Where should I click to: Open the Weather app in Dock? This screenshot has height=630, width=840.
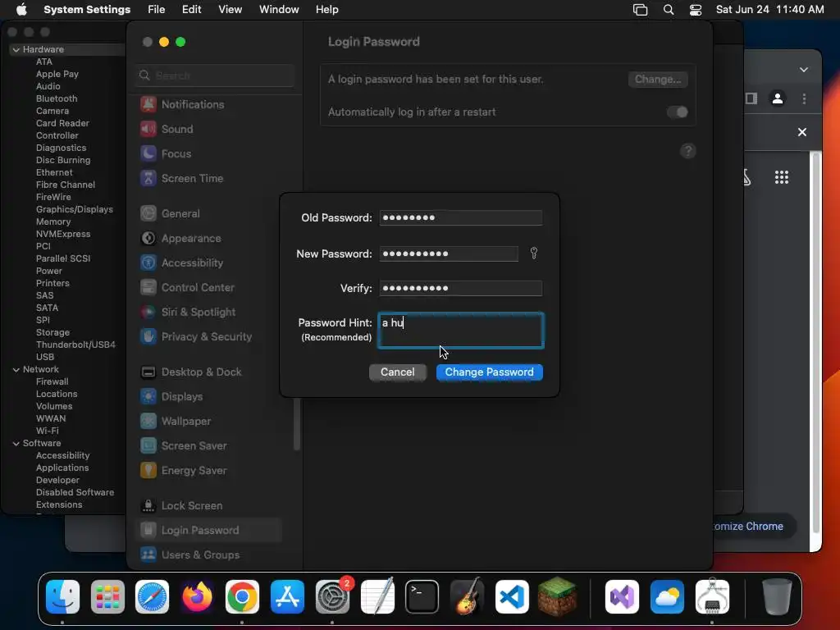coord(667,596)
